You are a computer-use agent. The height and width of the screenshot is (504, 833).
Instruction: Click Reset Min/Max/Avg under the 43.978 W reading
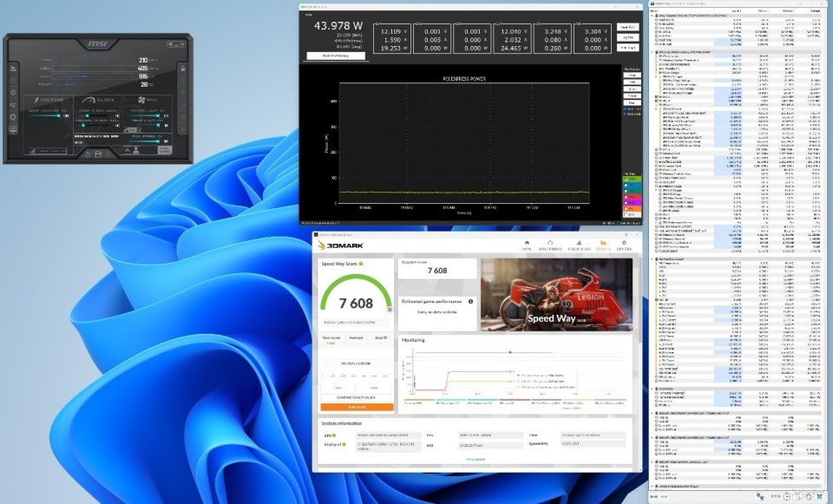(336, 56)
